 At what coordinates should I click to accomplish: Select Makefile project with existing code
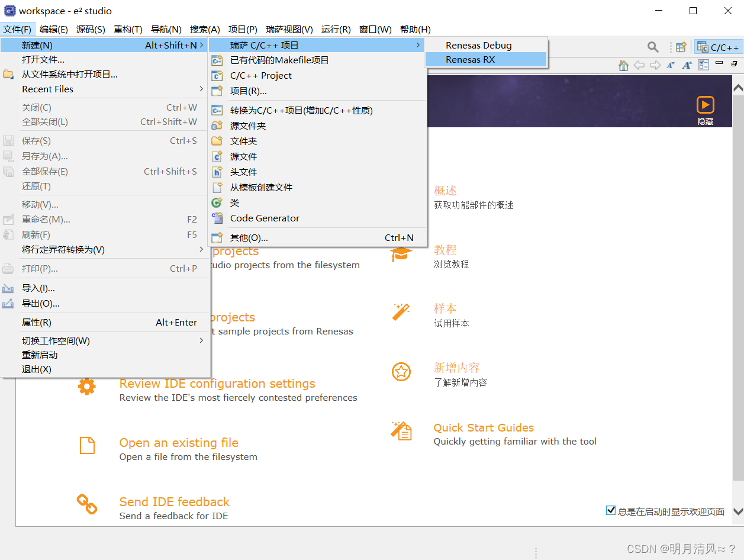[318, 60]
